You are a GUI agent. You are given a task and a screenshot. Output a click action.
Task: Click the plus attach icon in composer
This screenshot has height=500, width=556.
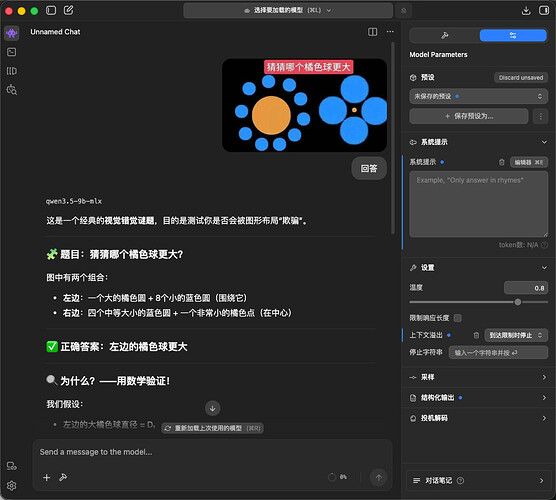(x=46, y=478)
